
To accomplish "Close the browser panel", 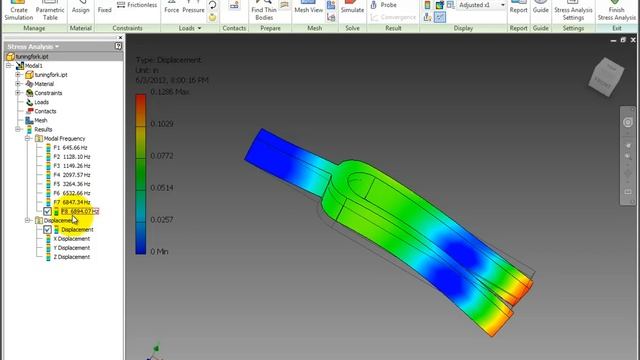I will pos(120,37).
